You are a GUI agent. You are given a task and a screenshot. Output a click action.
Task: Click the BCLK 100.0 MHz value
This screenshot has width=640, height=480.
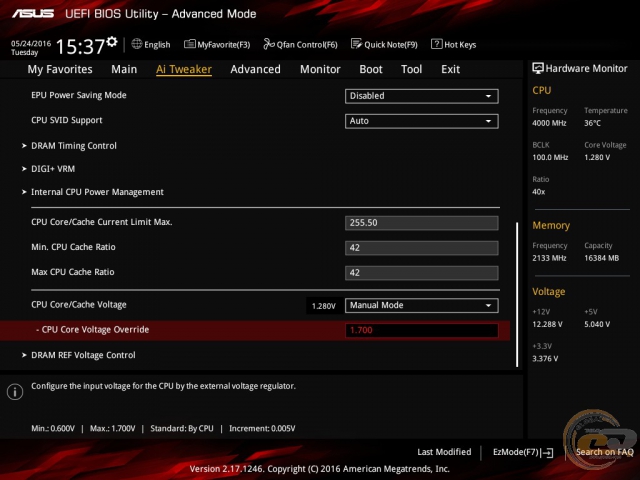550,158
